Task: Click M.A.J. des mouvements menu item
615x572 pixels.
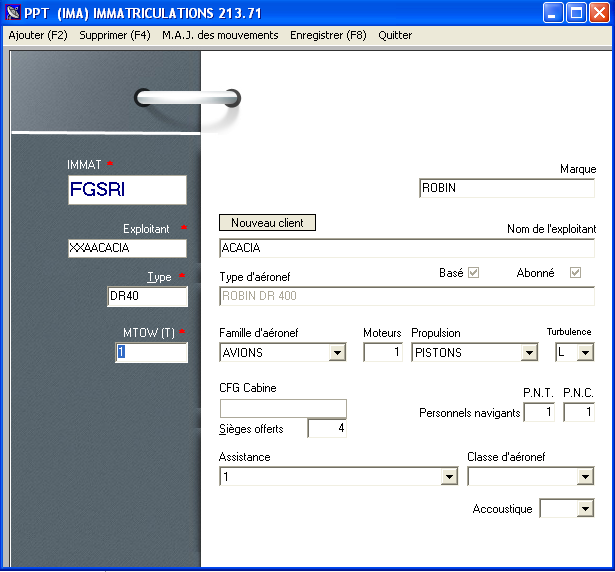Action: (x=220, y=35)
